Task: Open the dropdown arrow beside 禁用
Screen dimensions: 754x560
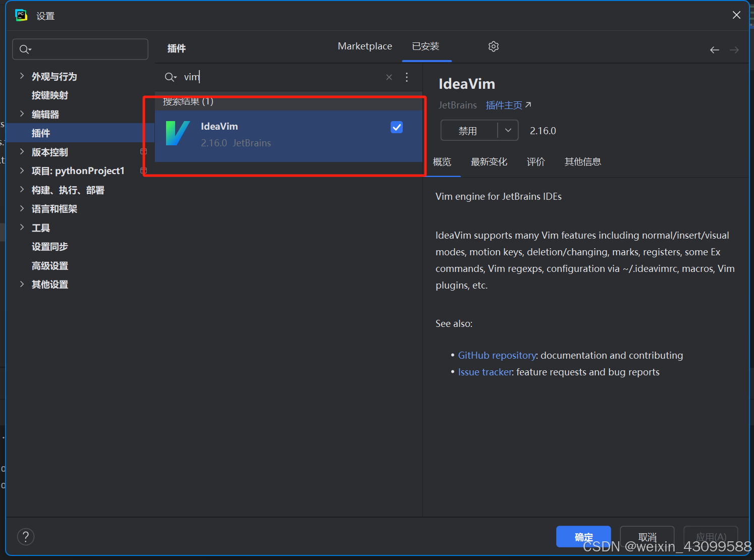Action: (x=508, y=131)
